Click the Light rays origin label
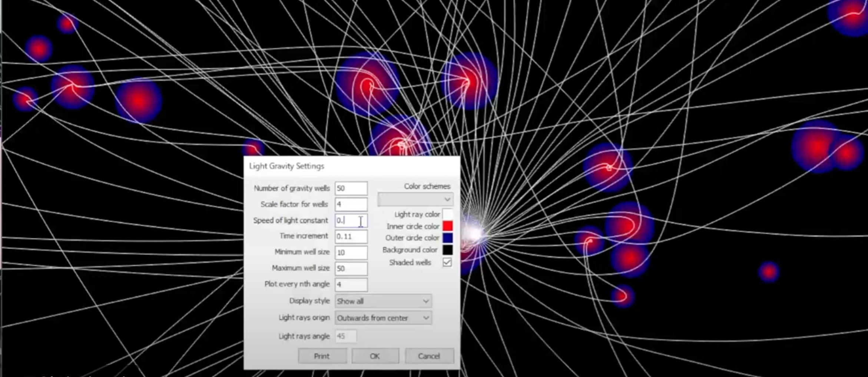This screenshot has width=868, height=377. pos(304,318)
